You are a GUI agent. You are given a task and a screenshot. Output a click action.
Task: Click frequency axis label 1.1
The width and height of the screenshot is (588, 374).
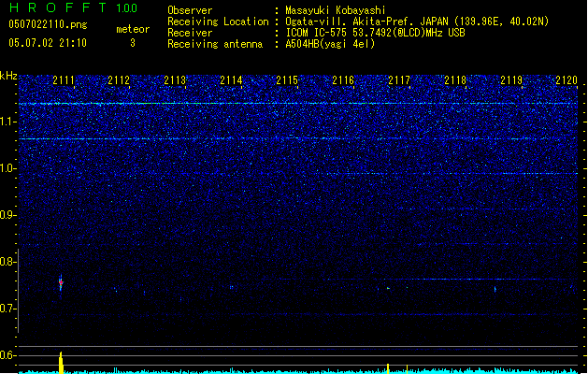(8, 122)
